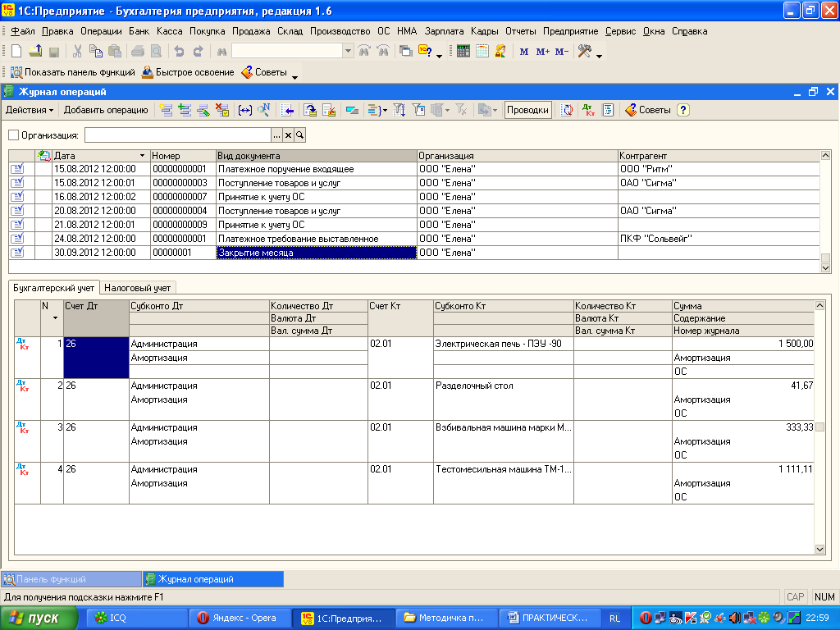Switch to Бухгалтерский учет tab

[53, 288]
